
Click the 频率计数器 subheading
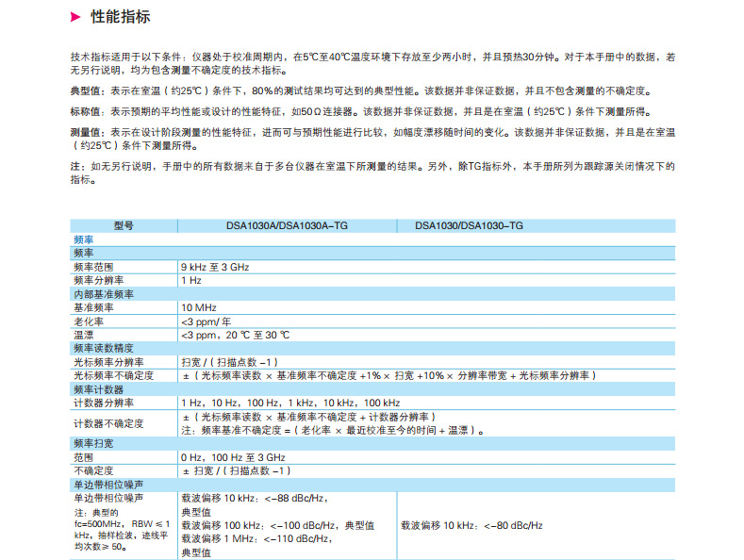[x=99, y=389]
